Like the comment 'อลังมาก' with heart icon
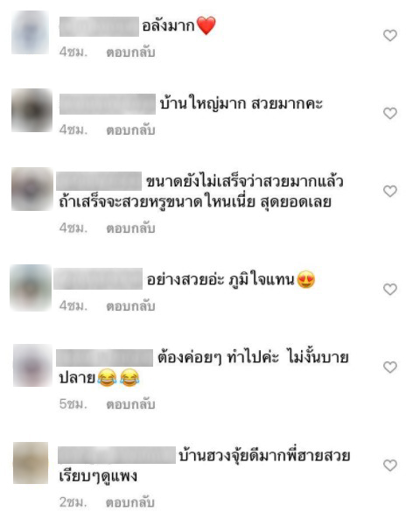The height and width of the screenshot is (526, 420). pyautogui.click(x=390, y=35)
